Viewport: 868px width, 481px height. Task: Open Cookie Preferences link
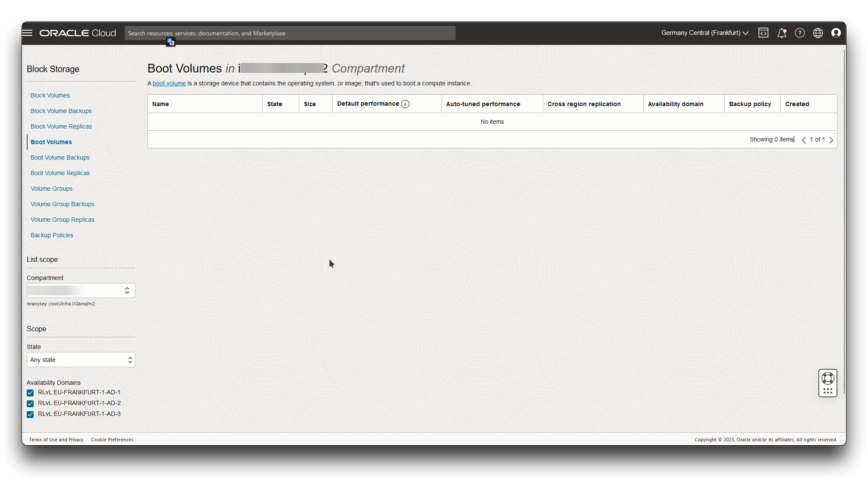pyautogui.click(x=112, y=440)
